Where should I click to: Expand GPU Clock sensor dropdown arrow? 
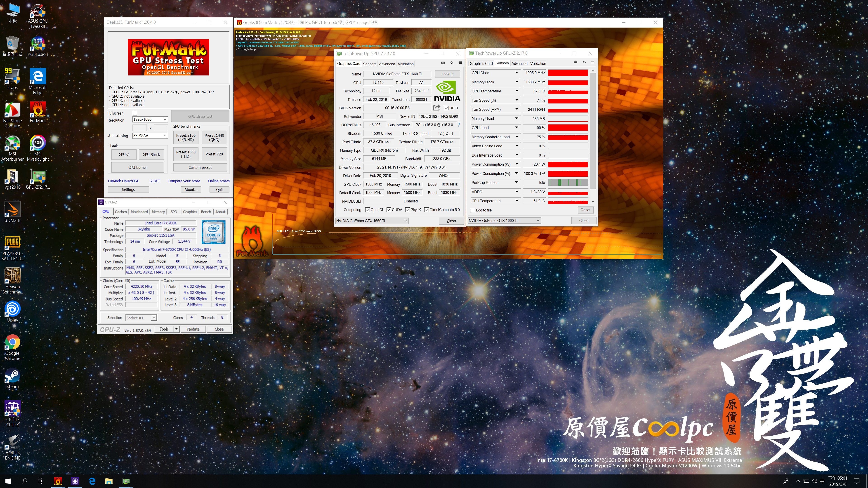(x=517, y=73)
